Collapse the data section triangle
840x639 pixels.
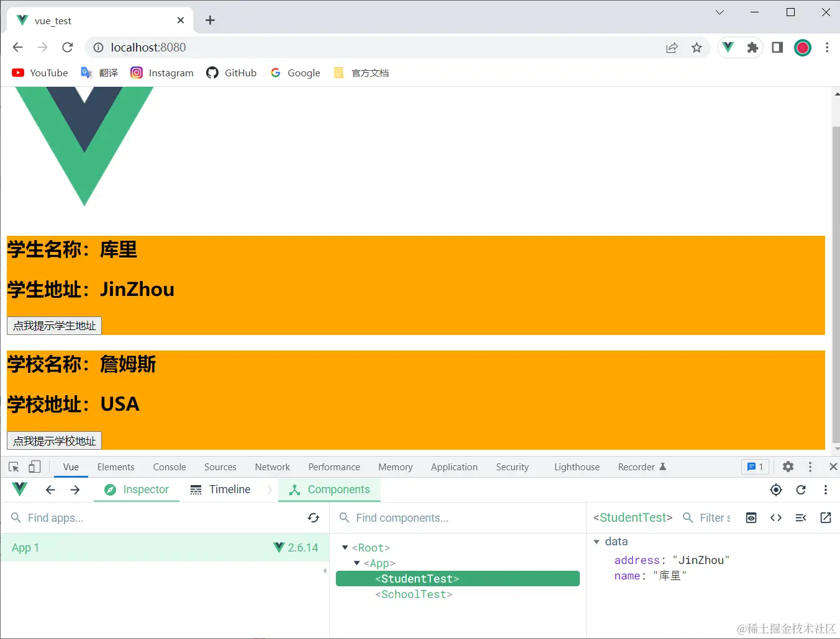[597, 542]
